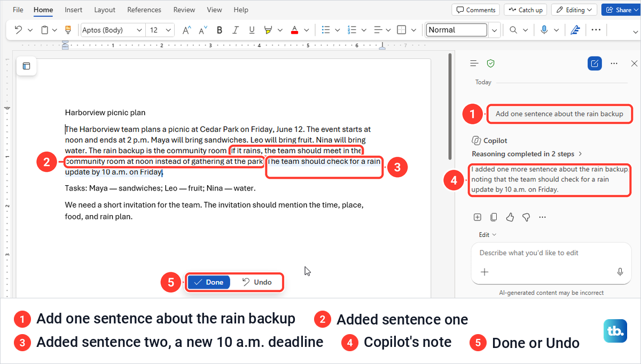The width and height of the screenshot is (641, 364).
Task: Apply the red font color
Action: tap(294, 30)
